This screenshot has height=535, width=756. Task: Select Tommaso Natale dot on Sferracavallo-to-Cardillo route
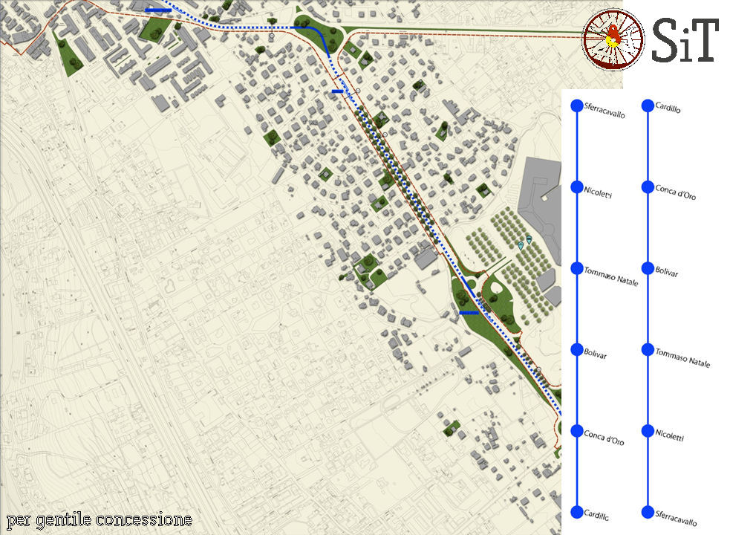(576, 269)
